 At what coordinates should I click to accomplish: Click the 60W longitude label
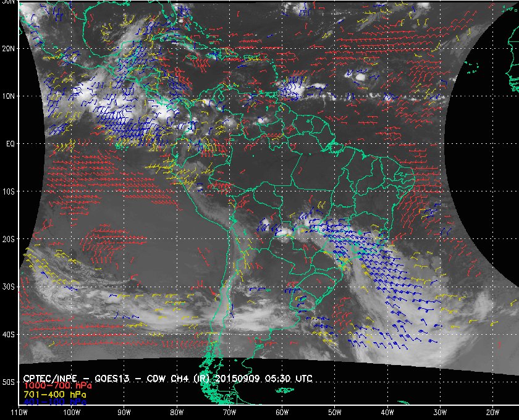pyautogui.click(x=282, y=413)
